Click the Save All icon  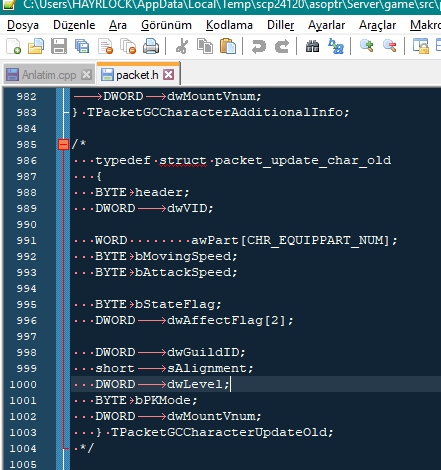point(82,46)
